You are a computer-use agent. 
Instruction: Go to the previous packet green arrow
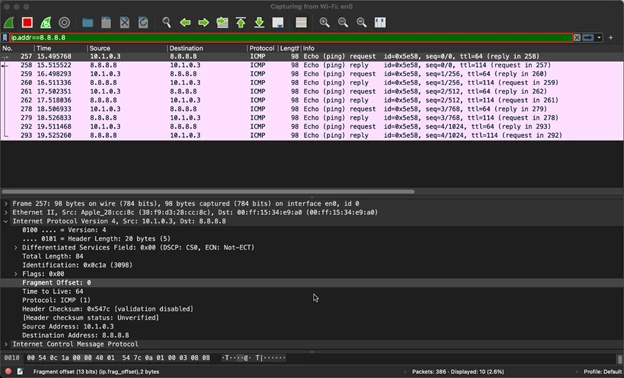click(185, 22)
